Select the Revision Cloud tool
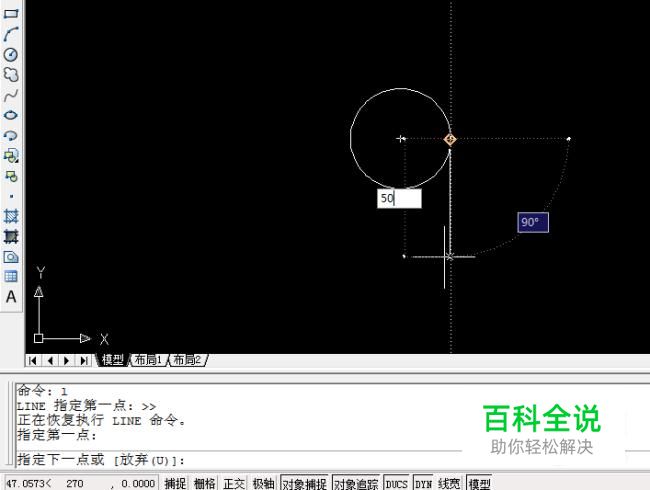This screenshot has width=650, height=490. [x=11, y=75]
